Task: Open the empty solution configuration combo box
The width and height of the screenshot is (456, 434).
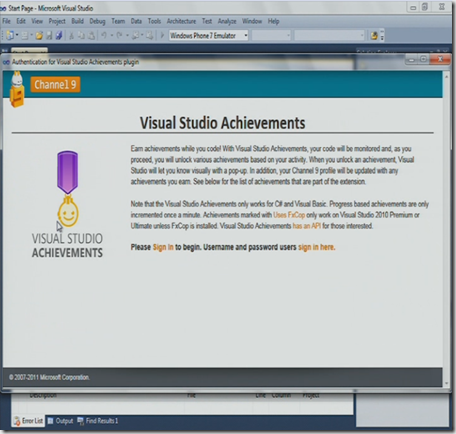Action: (x=271, y=35)
